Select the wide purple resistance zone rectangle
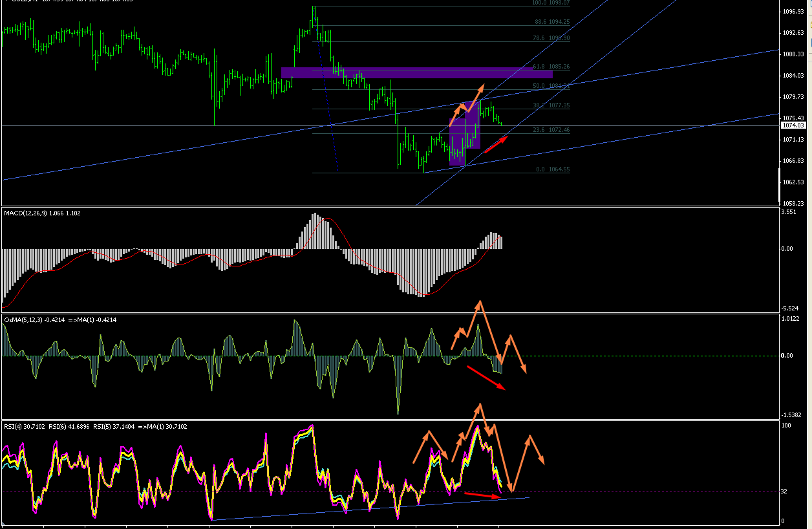 [417, 72]
